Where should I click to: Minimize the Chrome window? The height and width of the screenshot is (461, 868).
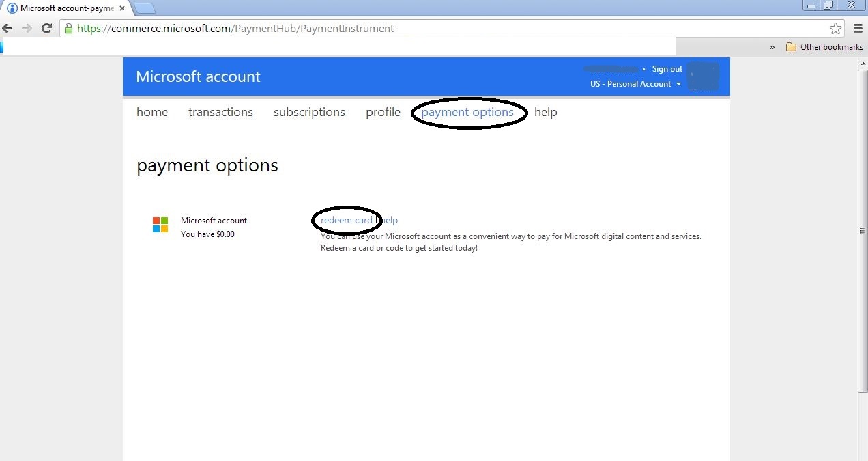(x=811, y=5)
